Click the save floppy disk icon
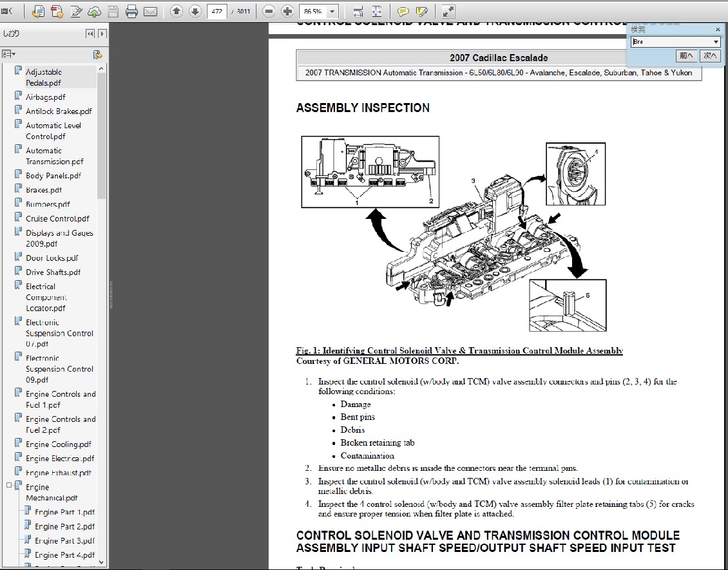 click(x=113, y=12)
